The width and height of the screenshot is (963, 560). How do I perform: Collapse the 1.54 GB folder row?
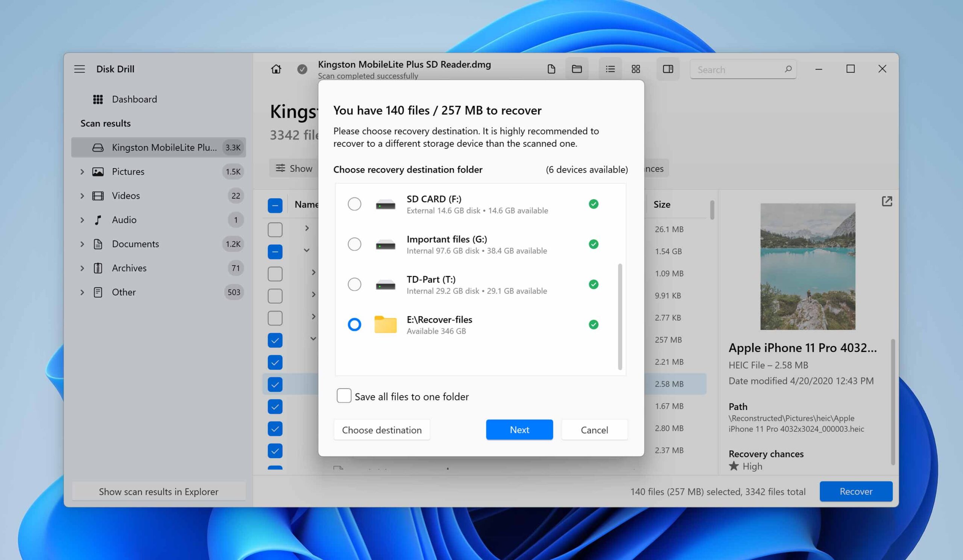coord(307,250)
